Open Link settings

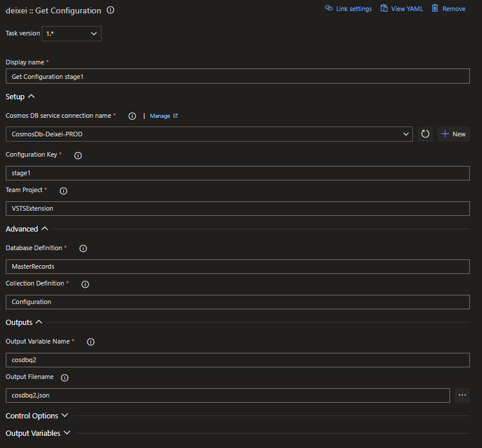[x=348, y=9]
